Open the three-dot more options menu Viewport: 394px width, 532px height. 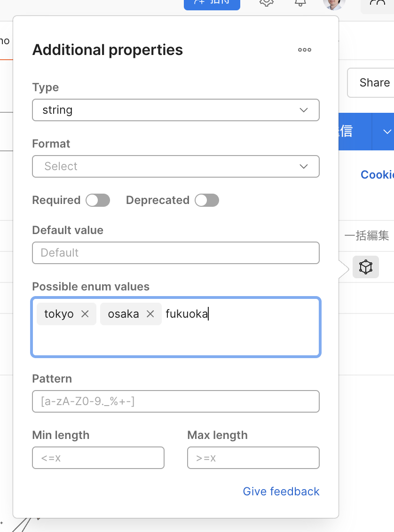pos(305,50)
